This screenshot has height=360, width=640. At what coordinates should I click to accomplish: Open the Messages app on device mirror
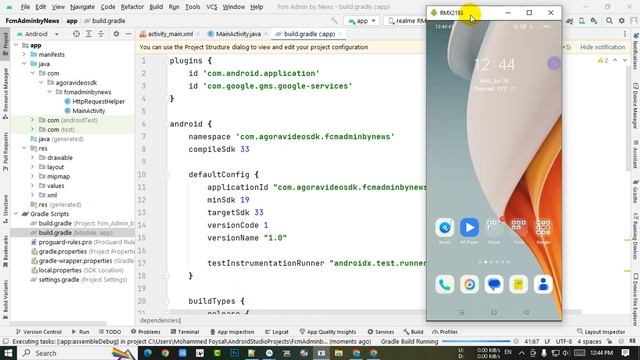click(x=494, y=284)
